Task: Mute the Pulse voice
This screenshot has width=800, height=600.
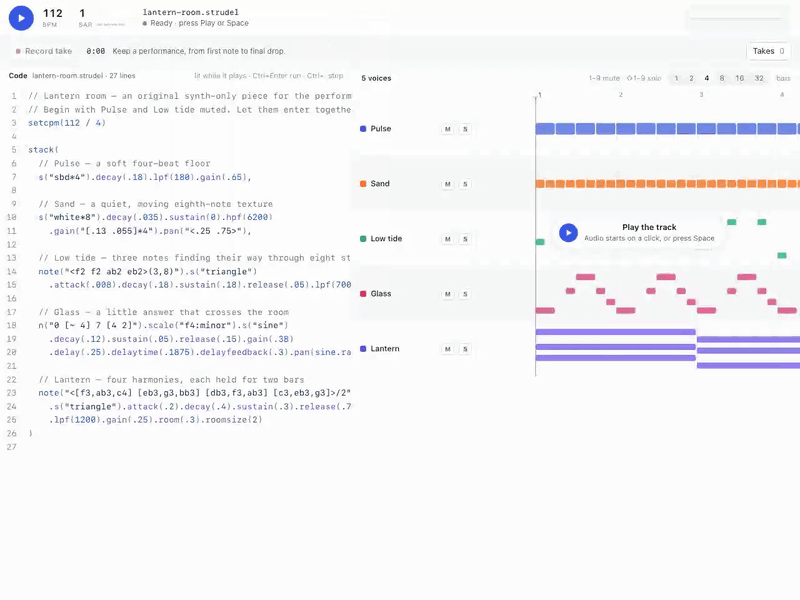Action: pos(447,129)
